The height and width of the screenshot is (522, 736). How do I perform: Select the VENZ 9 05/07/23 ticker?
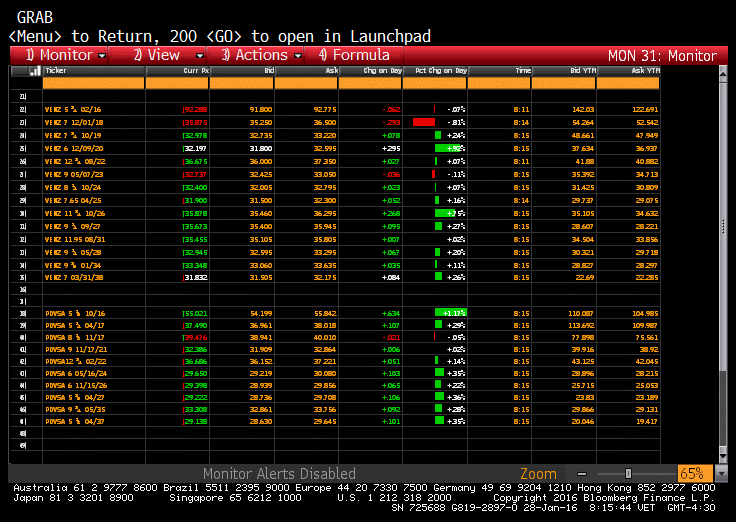pyautogui.click(x=74, y=175)
